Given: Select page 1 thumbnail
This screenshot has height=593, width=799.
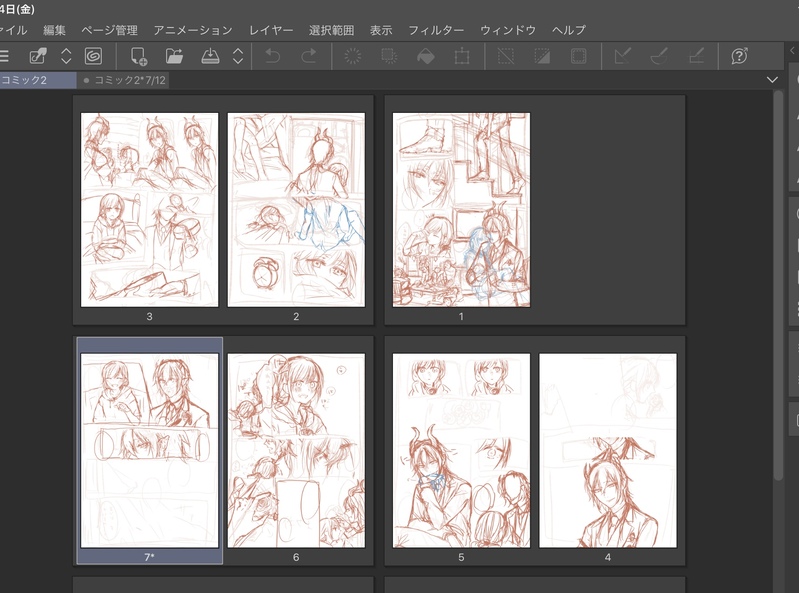Looking at the screenshot, I should tap(461, 210).
